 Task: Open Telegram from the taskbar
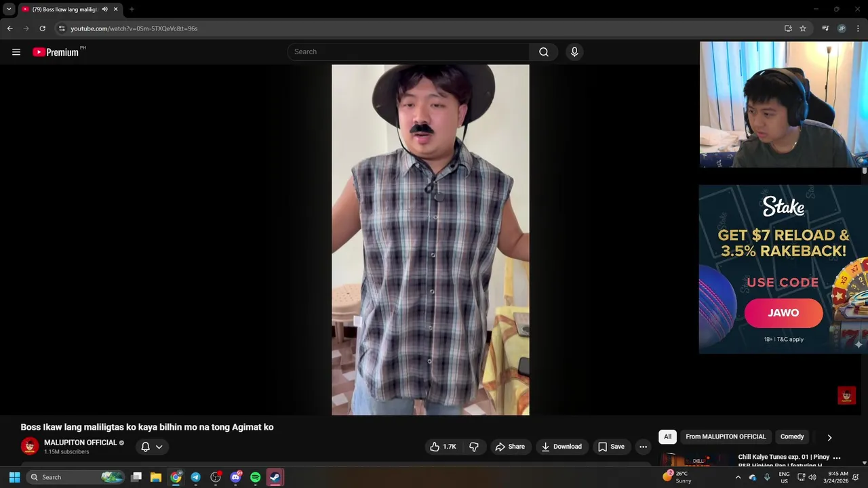pyautogui.click(x=195, y=477)
